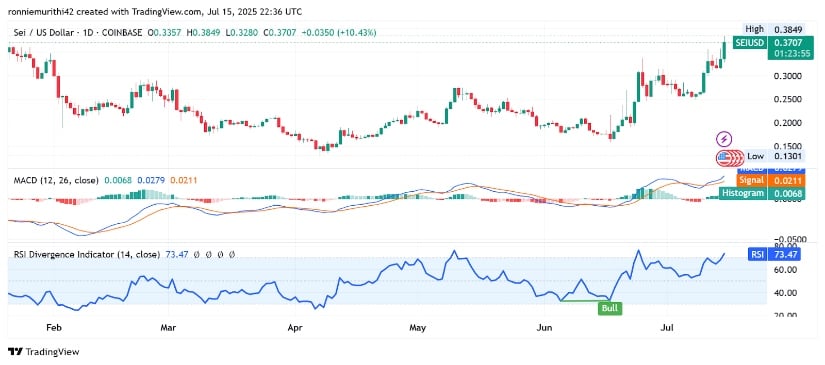The width and height of the screenshot is (825, 365).
Task: Click the +0.0350 (+10.43%) change value
Action: 339,33
